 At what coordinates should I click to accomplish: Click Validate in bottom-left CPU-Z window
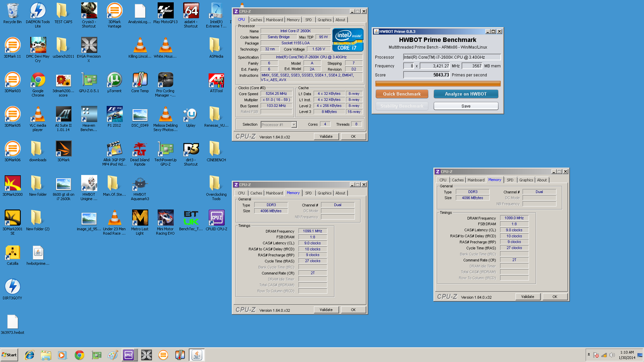coord(326,310)
